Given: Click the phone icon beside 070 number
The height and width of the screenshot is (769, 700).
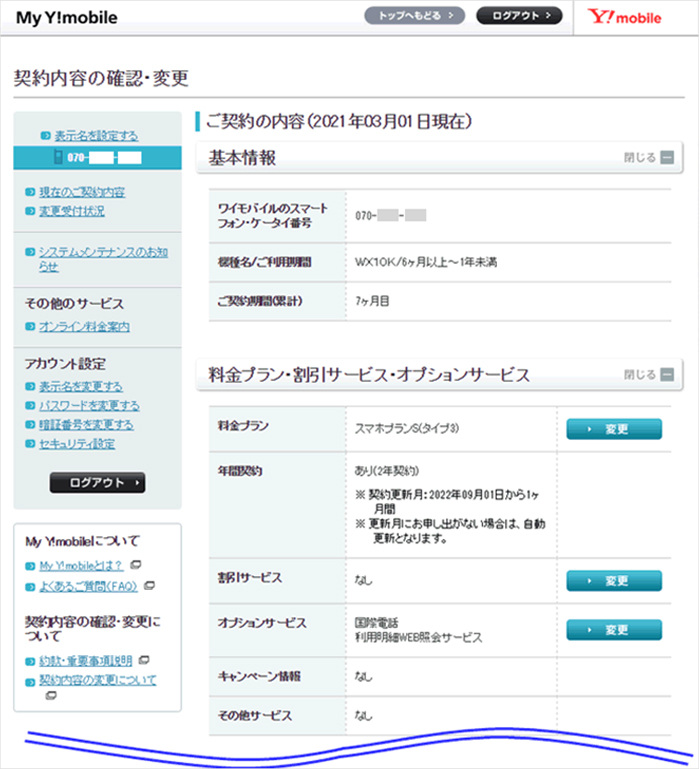Looking at the screenshot, I should click(58, 158).
